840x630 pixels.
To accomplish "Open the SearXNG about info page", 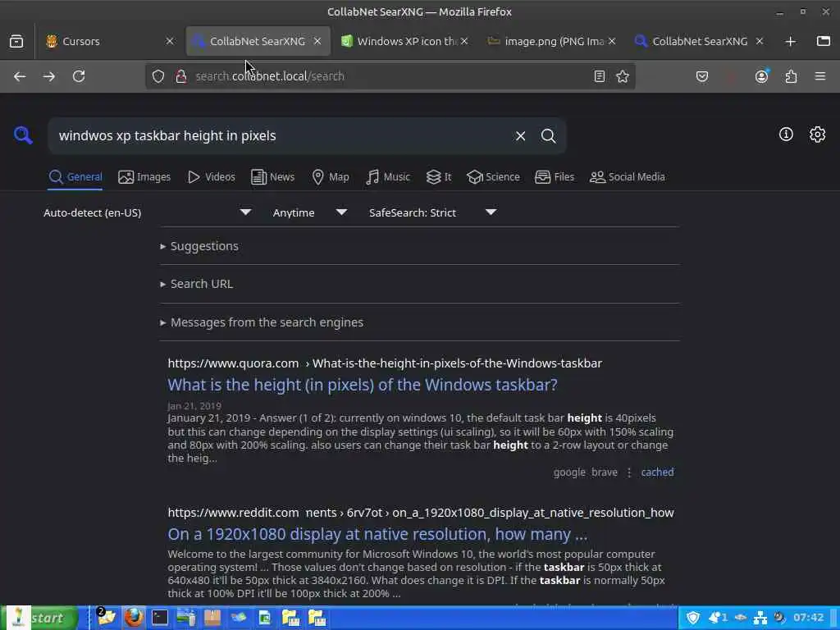I will [786, 135].
